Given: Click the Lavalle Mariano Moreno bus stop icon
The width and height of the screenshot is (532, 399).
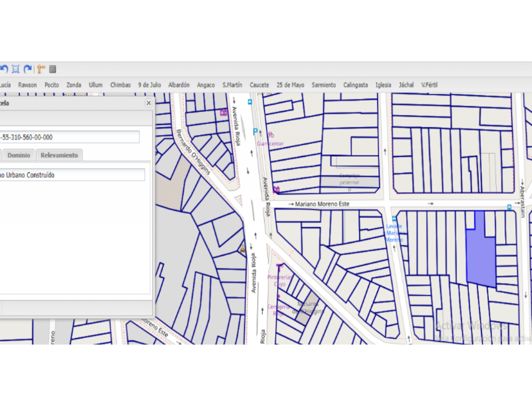Looking at the screenshot, I should pyautogui.click(x=394, y=219).
